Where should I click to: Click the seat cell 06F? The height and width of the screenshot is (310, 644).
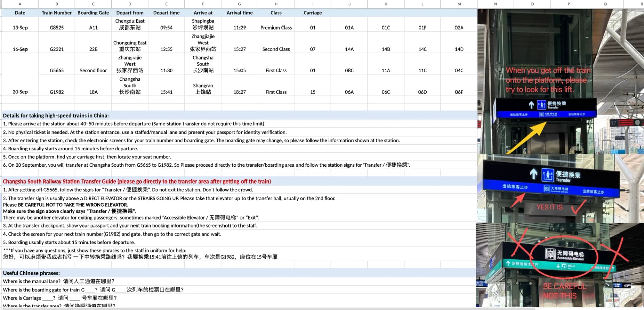click(459, 85)
